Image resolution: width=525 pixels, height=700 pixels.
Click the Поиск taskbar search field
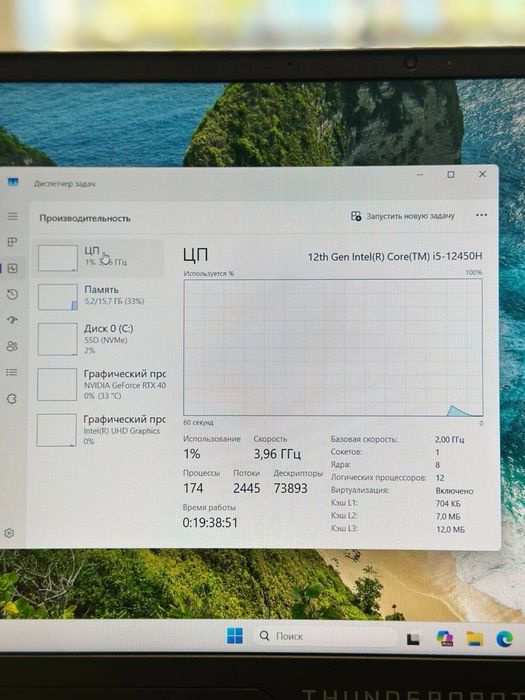coord(325,636)
